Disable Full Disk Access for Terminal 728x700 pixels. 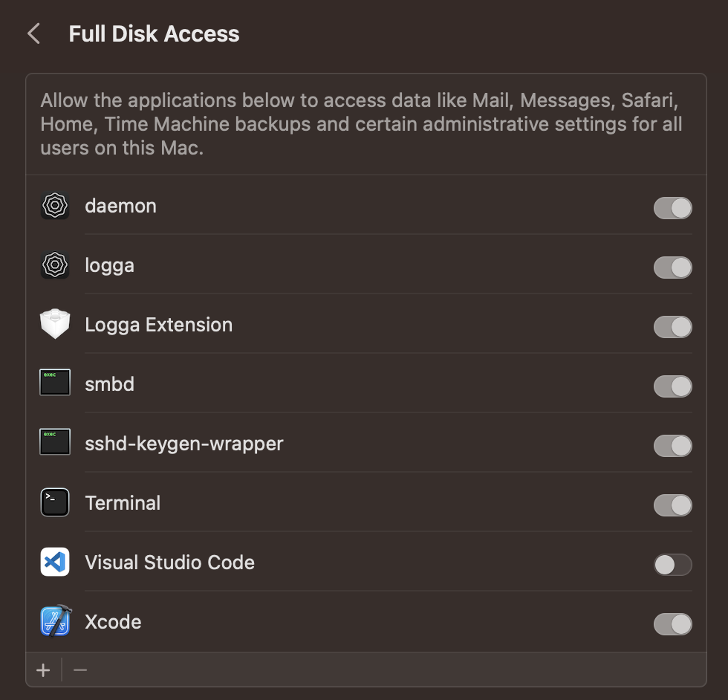[672, 505]
